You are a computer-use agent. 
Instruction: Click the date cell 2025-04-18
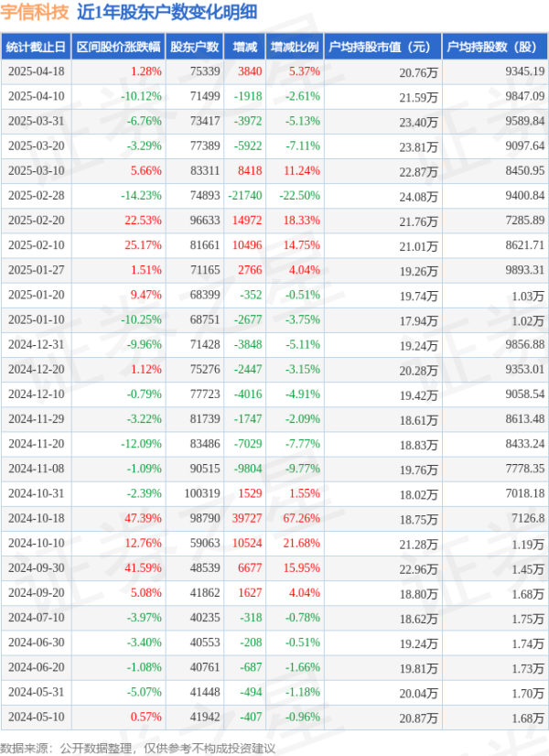tap(37, 71)
